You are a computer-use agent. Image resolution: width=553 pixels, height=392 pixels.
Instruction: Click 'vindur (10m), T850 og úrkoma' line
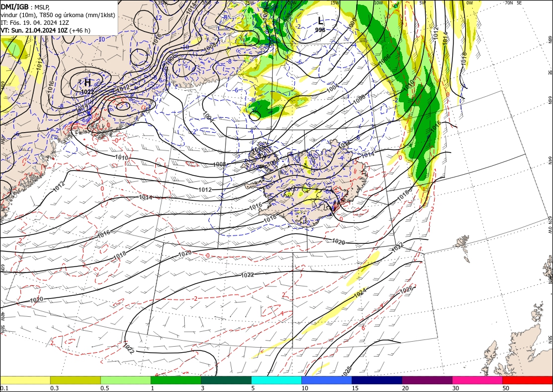click(58, 15)
